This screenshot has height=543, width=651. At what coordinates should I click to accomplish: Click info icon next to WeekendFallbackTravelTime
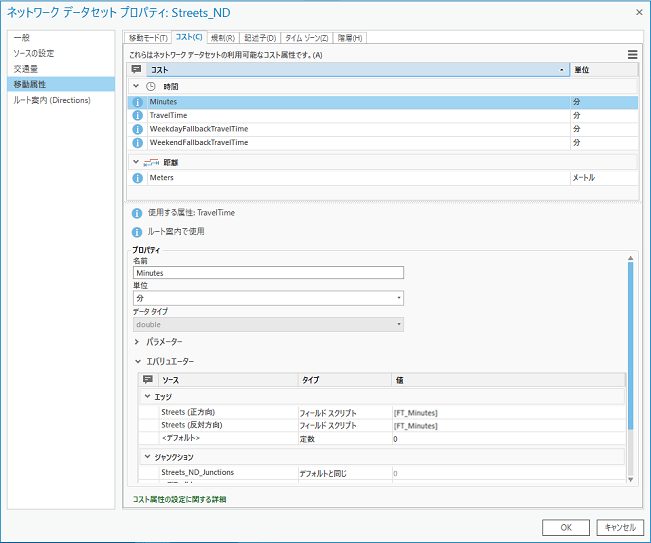[x=137, y=143]
